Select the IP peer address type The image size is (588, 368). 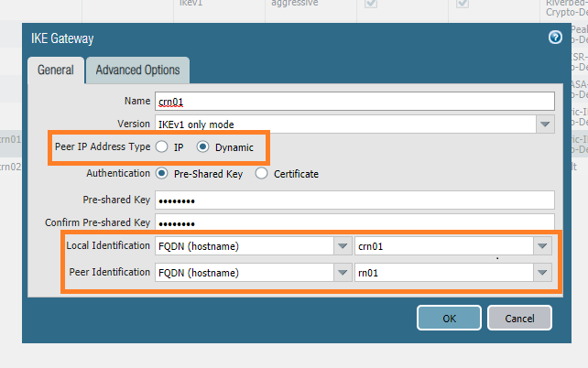tap(162, 146)
